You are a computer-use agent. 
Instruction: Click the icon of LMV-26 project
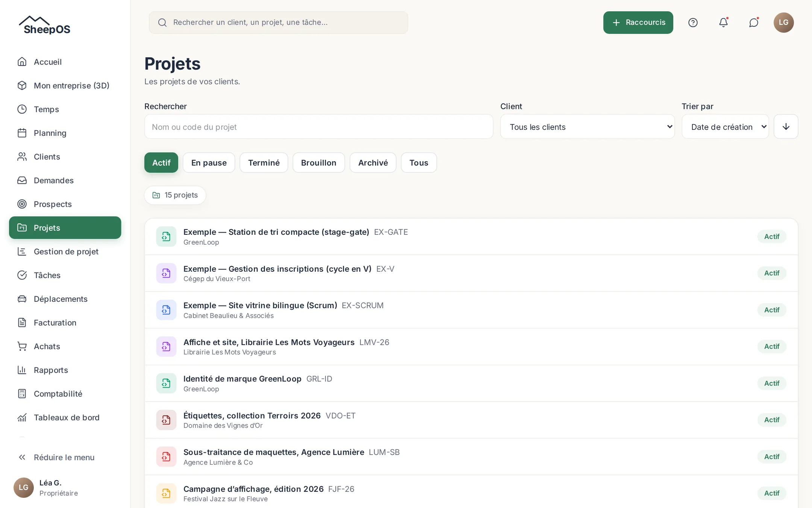(166, 347)
